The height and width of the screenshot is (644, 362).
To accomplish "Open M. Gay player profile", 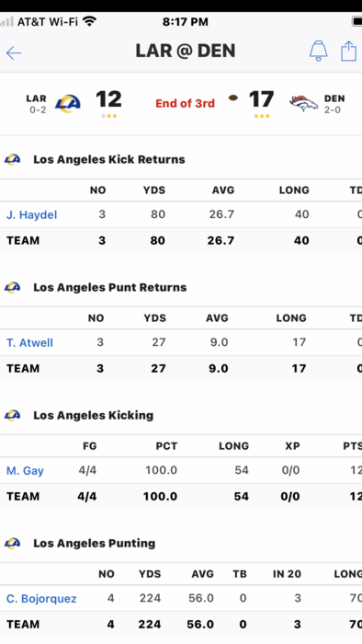I will click(x=25, y=471).
